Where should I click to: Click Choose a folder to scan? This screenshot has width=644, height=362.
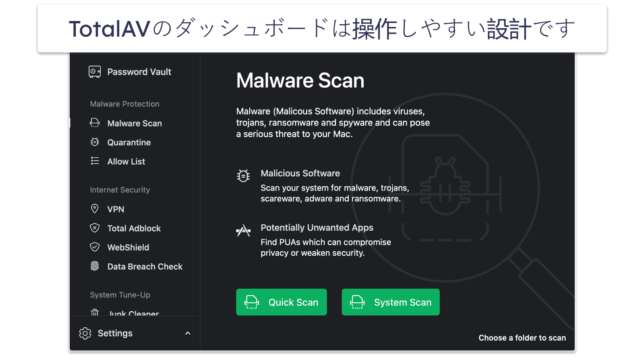click(522, 338)
